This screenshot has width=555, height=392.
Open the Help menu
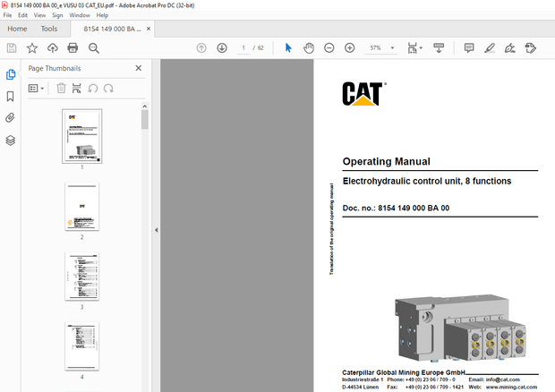click(x=102, y=15)
